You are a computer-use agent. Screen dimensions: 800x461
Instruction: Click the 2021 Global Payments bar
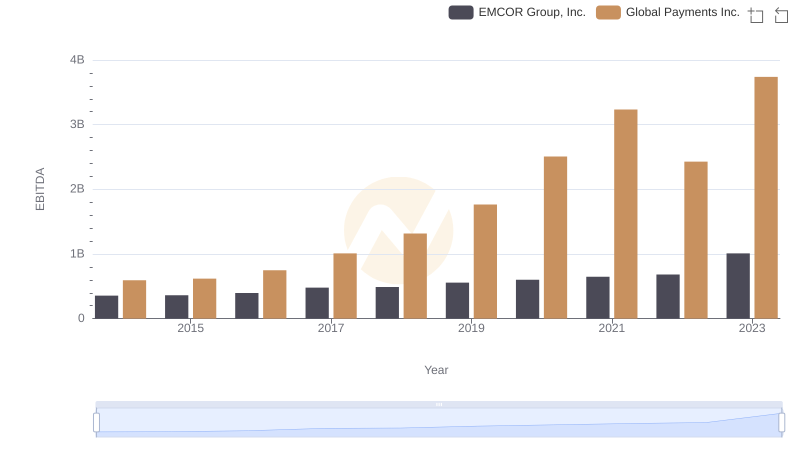tap(626, 214)
